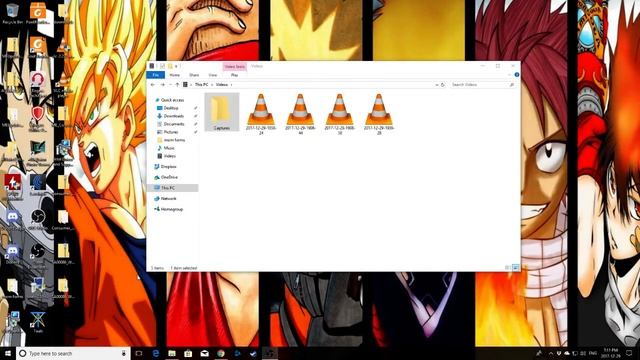This screenshot has width=640, height=360.
Task: Click the search magnifier icon
Action: click(511, 84)
